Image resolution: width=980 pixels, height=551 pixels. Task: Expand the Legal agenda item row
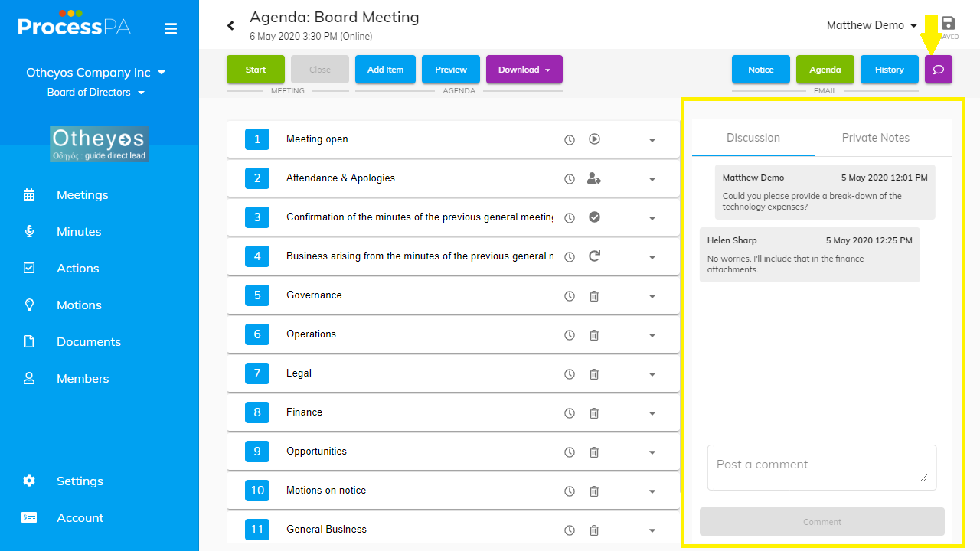click(x=652, y=374)
